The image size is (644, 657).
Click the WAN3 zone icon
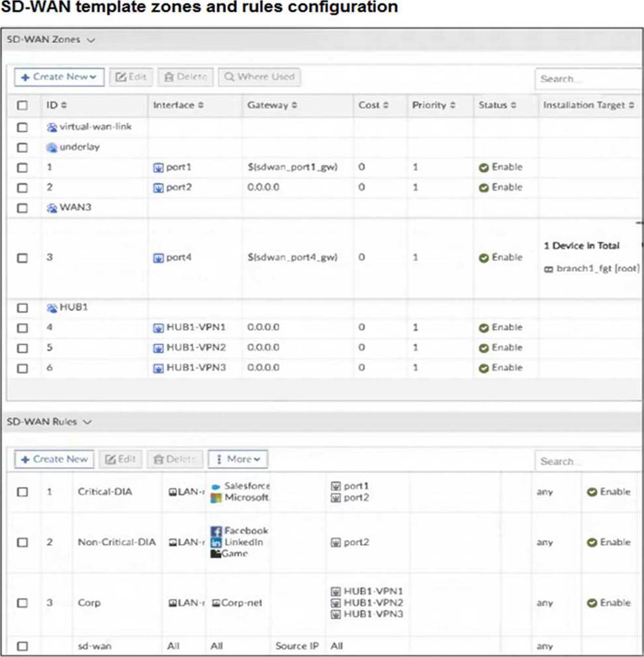[52, 208]
